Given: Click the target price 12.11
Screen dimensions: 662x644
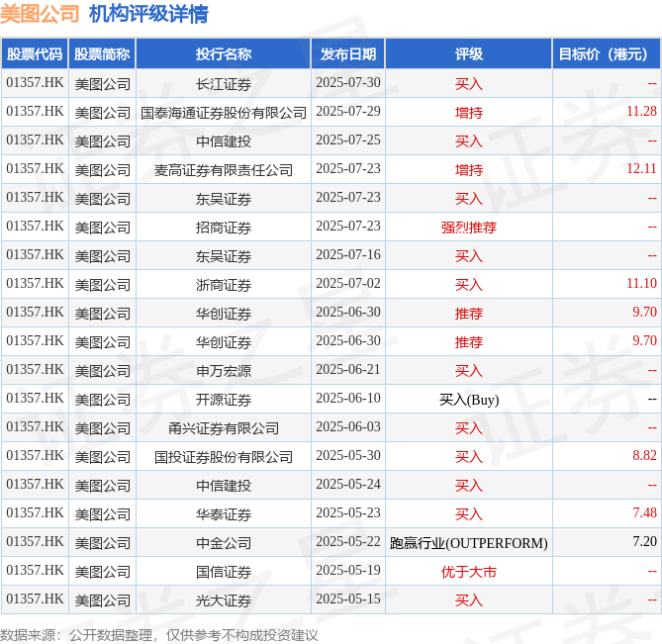Looking at the screenshot, I should pos(641,168).
